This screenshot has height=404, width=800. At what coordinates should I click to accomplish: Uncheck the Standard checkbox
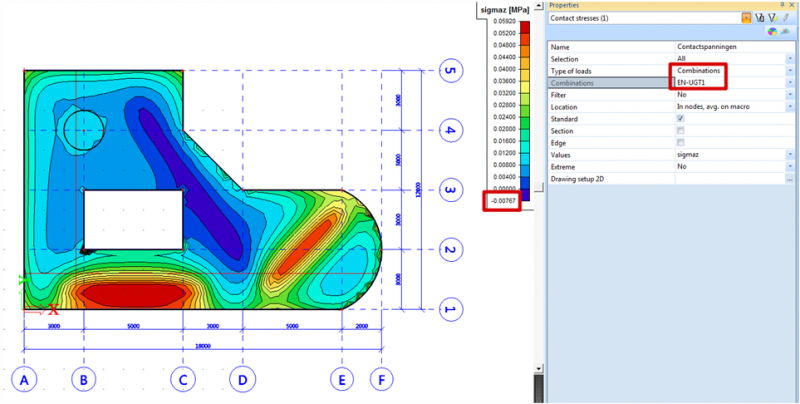tap(681, 118)
